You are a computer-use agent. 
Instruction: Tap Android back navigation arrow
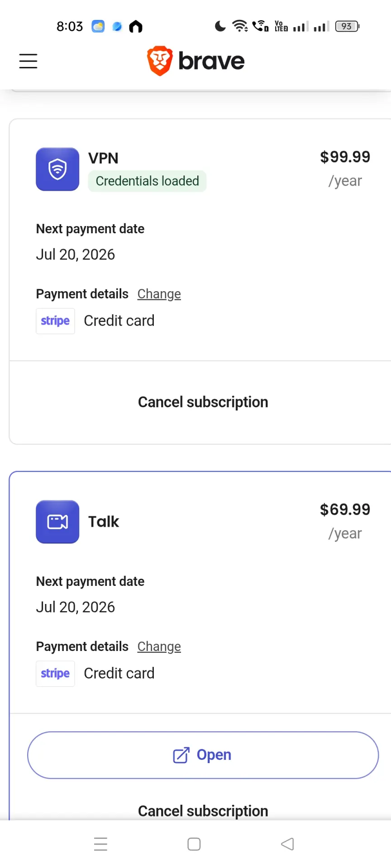pos(287,844)
